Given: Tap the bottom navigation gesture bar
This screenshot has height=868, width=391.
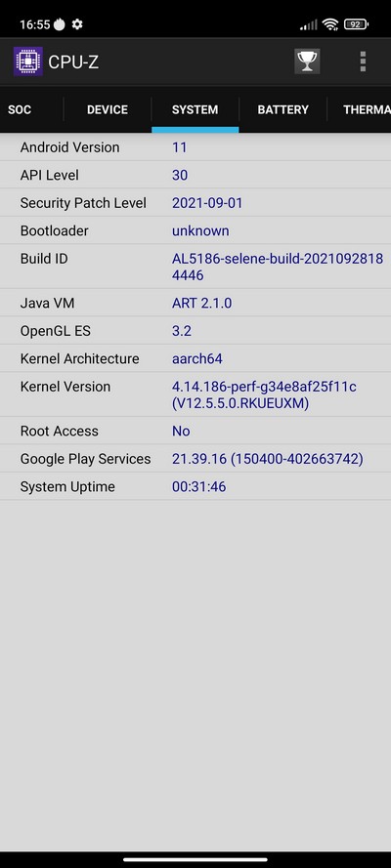Looking at the screenshot, I should (195, 859).
